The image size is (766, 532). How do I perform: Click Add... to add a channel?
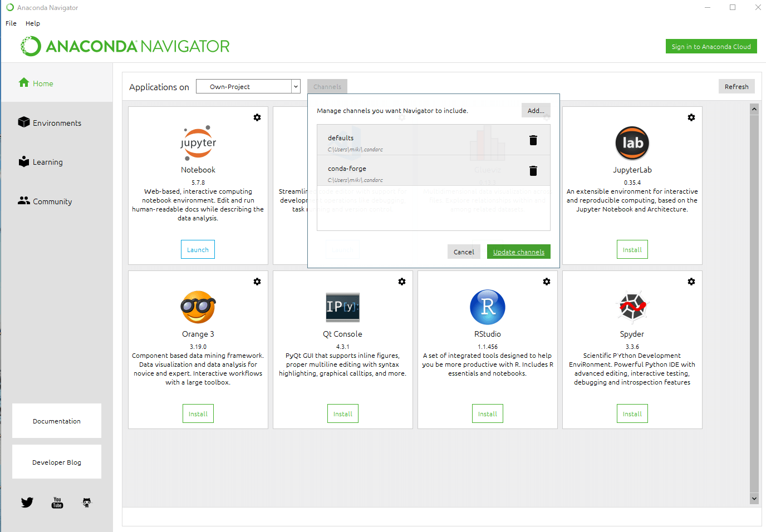point(536,110)
